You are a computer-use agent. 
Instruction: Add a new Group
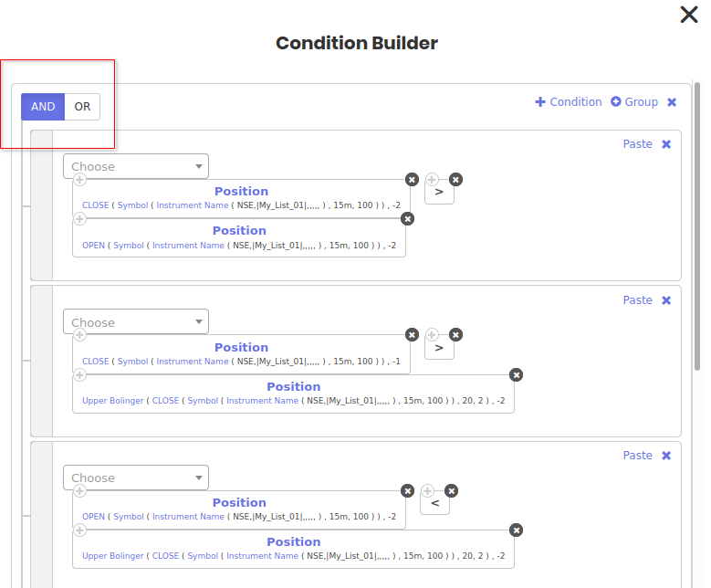pos(634,102)
